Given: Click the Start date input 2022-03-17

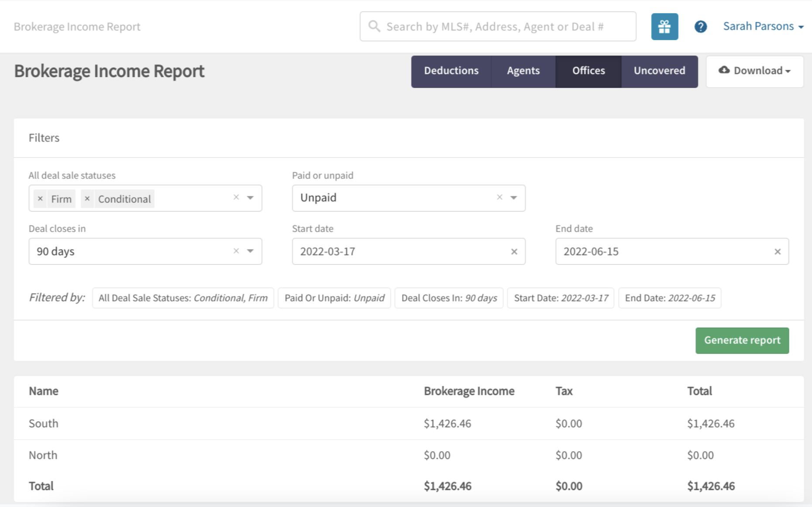Looking at the screenshot, I should [x=409, y=251].
